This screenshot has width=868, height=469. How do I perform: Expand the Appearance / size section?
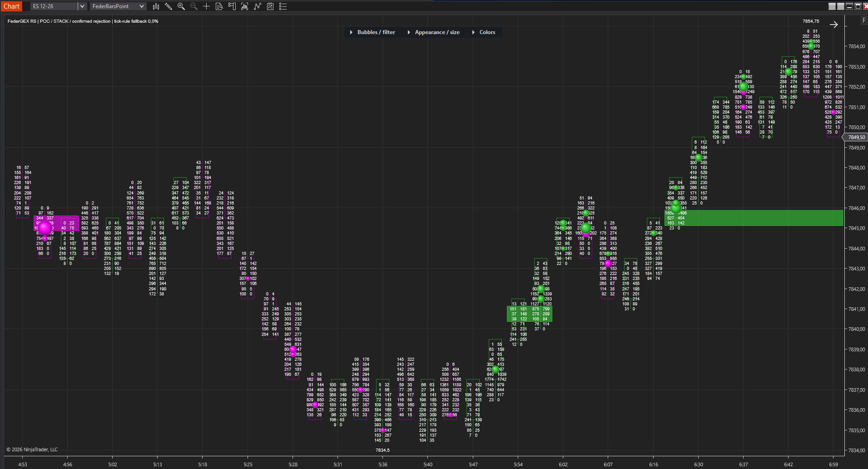point(433,32)
